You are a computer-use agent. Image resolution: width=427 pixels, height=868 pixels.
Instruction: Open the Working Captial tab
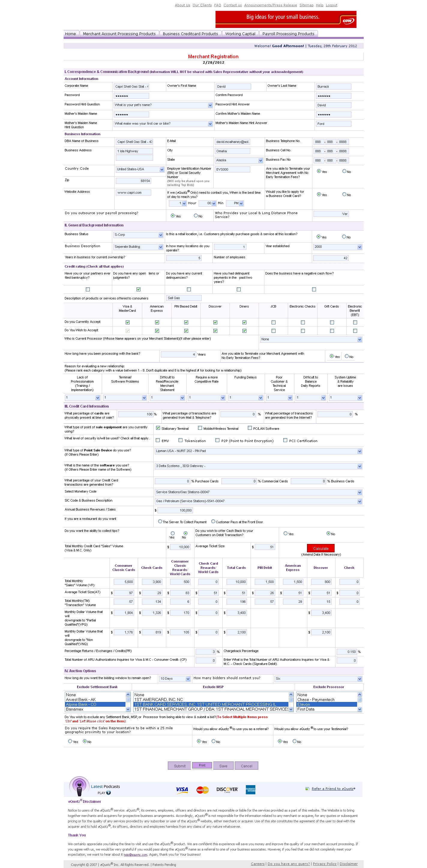240,34
